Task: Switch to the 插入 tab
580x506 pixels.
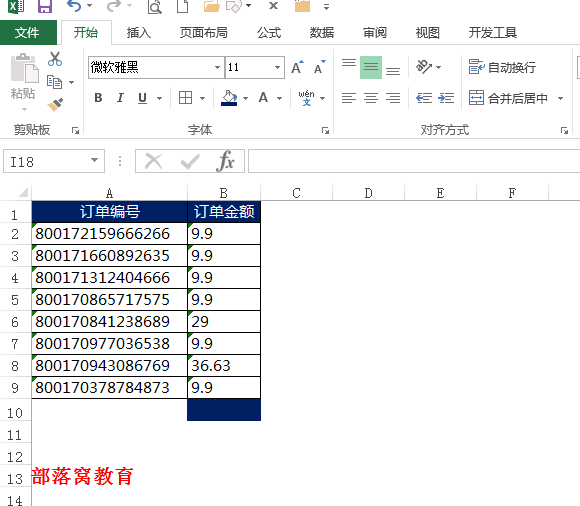Action: click(138, 33)
